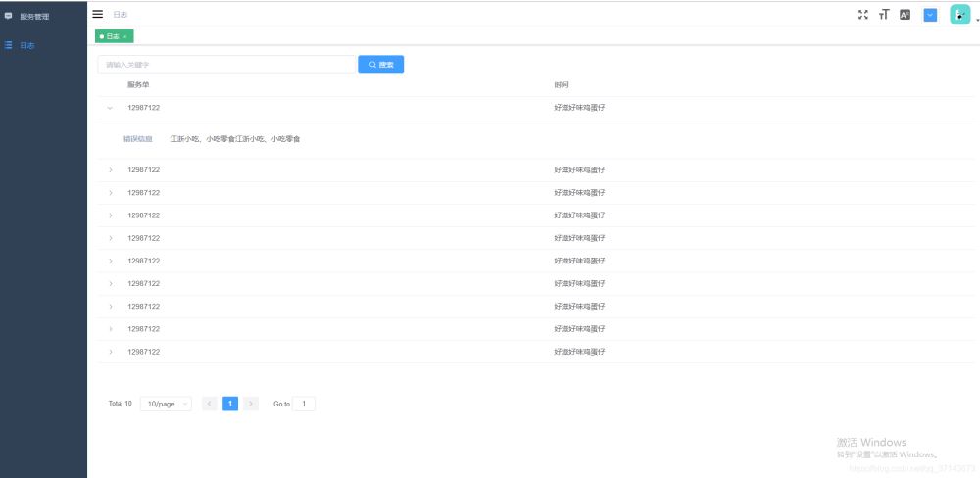This screenshot has height=478, width=980.
Task: Focus the keyword search input field
Action: pyautogui.click(x=226, y=65)
